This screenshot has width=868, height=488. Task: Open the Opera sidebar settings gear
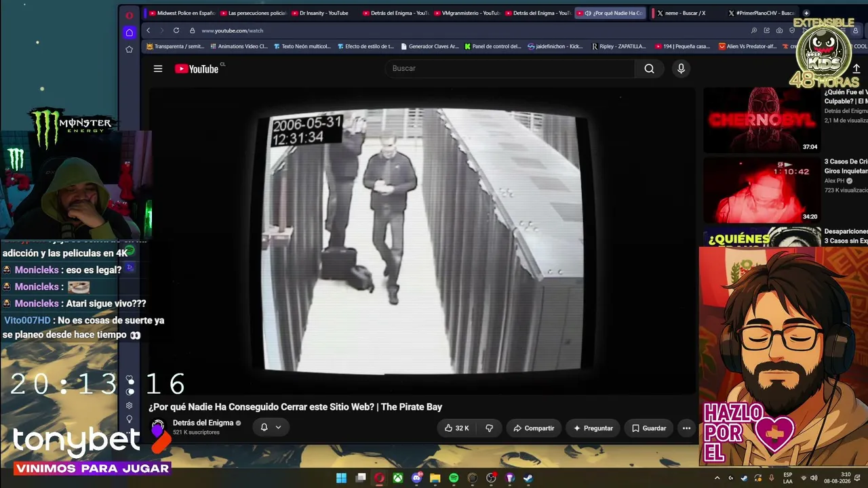(x=129, y=405)
